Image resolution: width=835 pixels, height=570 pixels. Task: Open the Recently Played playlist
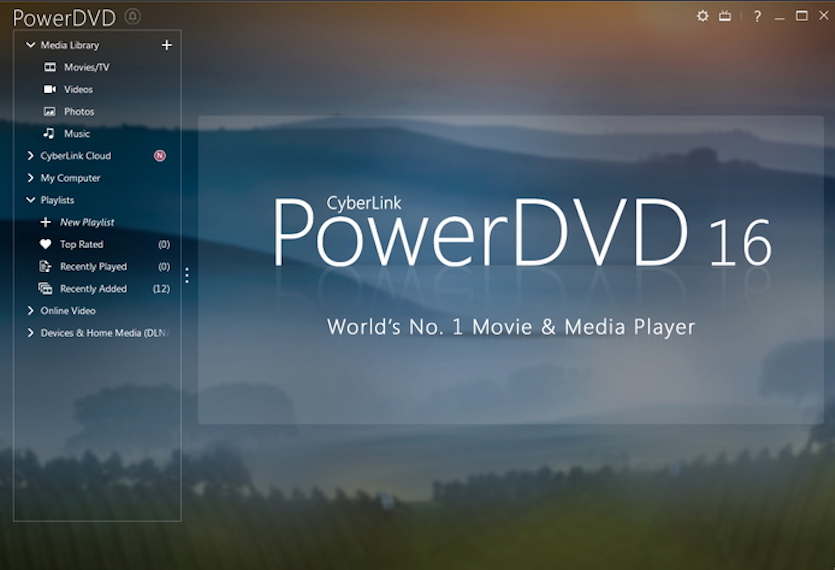click(93, 266)
